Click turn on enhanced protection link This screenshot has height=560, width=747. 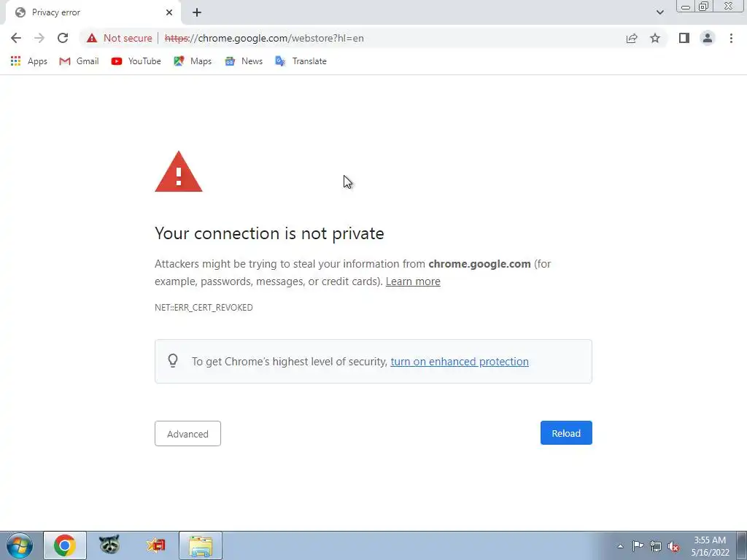460,362
